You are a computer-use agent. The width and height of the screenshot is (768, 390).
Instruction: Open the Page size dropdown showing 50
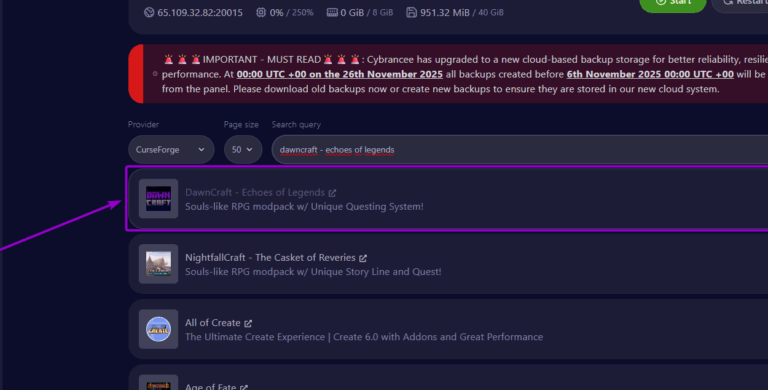click(243, 149)
